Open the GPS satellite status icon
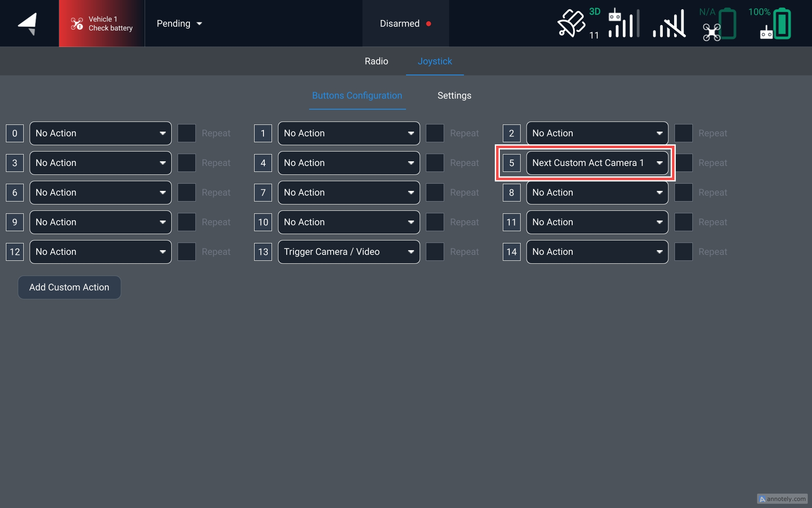Image resolution: width=812 pixels, height=508 pixels. 572,24
